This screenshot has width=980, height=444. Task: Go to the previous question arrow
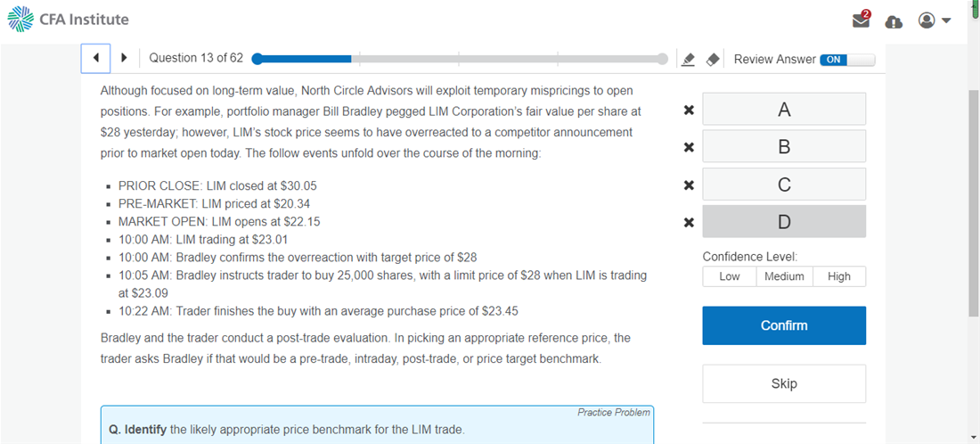coord(95,58)
